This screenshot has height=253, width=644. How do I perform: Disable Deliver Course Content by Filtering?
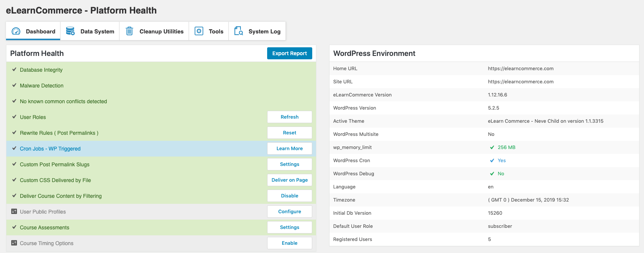coord(289,196)
